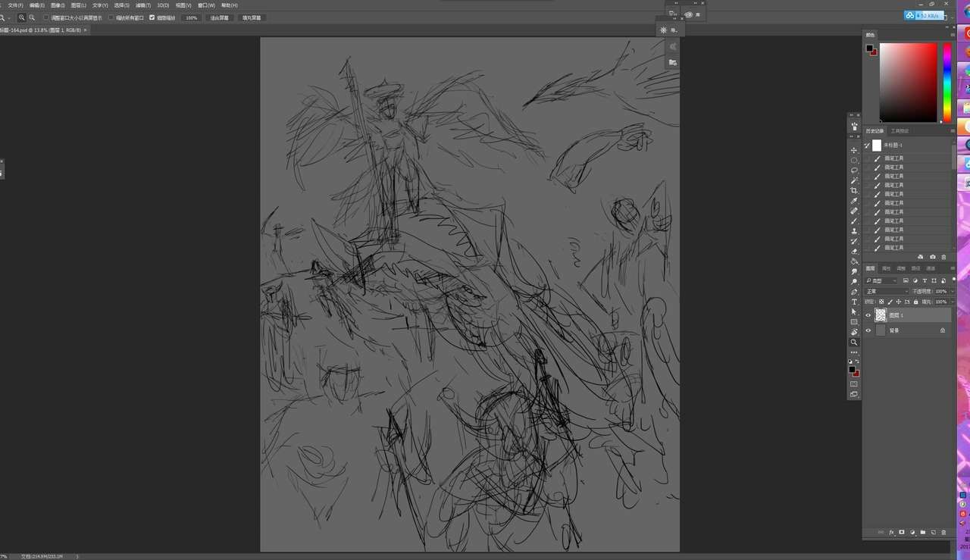Select the Path Selection tool
Image resolution: width=970 pixels, height=560 pixels.
[x=854, y=311]
